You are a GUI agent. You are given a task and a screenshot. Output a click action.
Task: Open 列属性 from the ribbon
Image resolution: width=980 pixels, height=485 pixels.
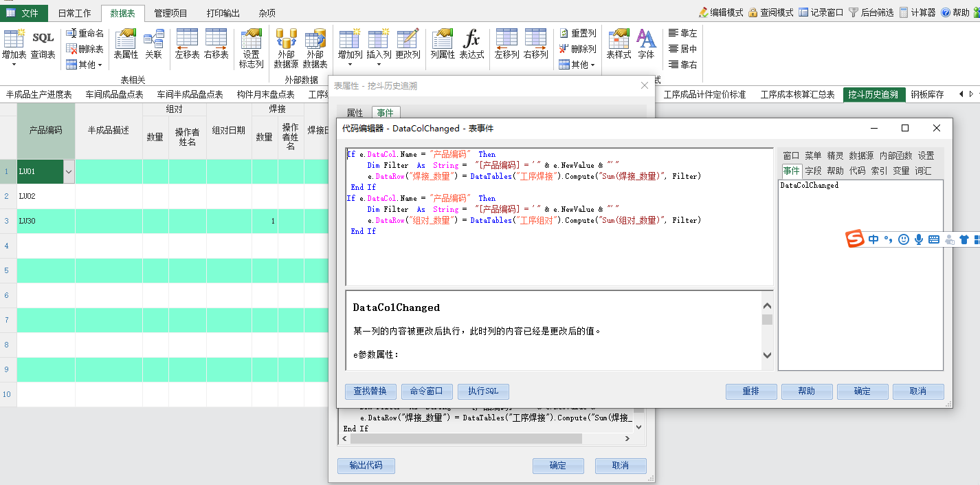tap(443, 43)
